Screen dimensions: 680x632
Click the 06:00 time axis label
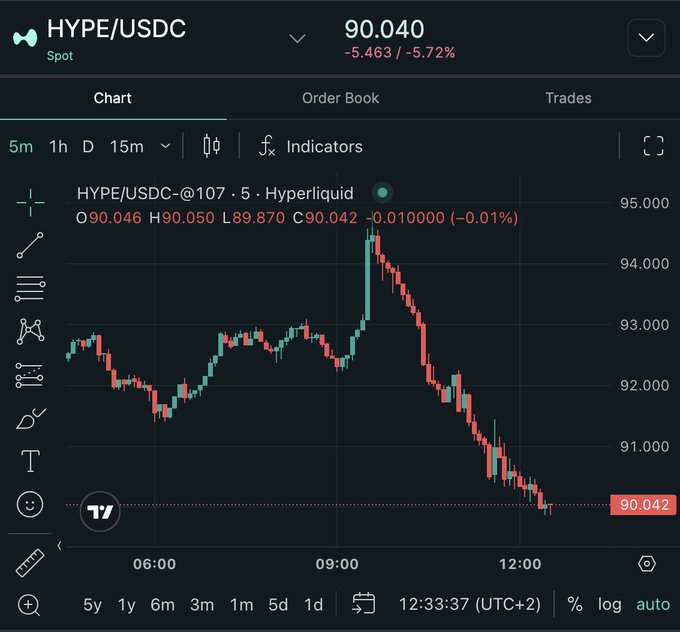[154, 564]
